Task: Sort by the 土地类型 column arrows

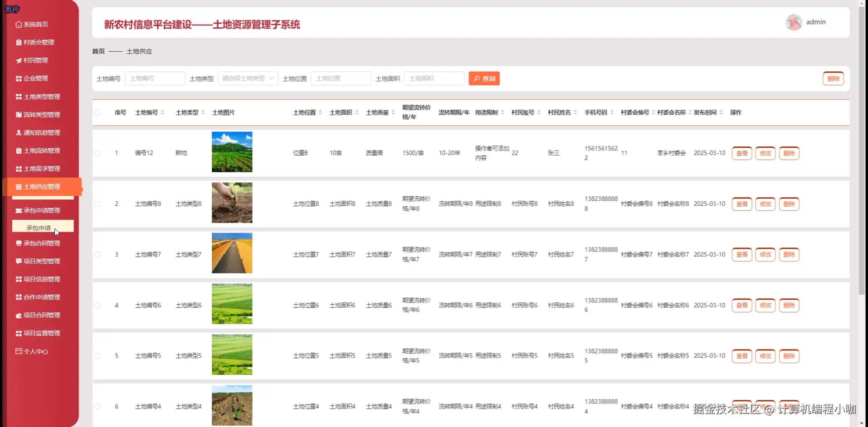Action: click(x=203, y=112)
